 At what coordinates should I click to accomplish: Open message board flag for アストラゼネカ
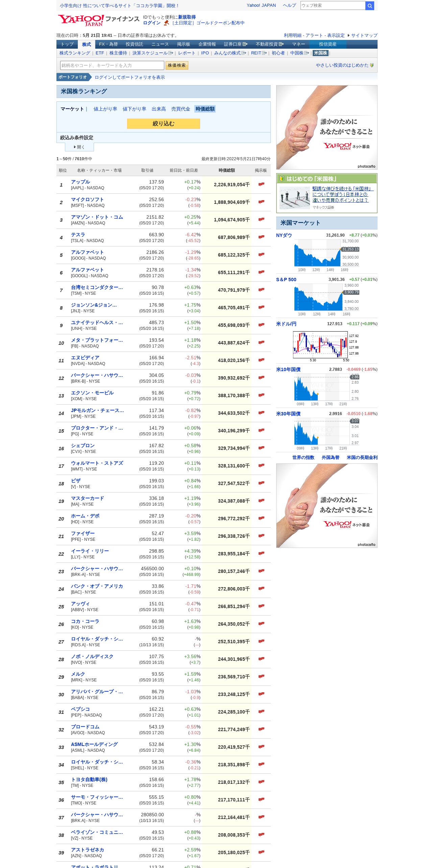pos(261,852)
